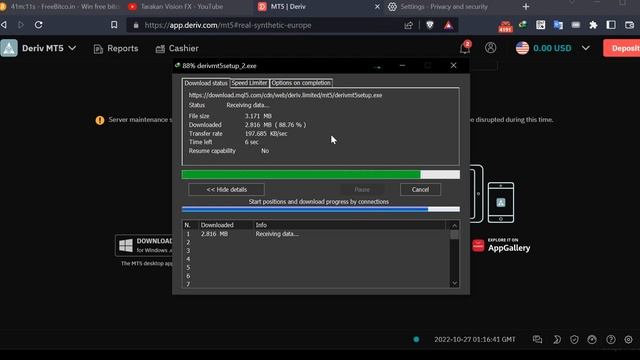The width and height of the screenshot is (640, 360).
Task: Click the download URL text in dialog
Action: point(285,95)
